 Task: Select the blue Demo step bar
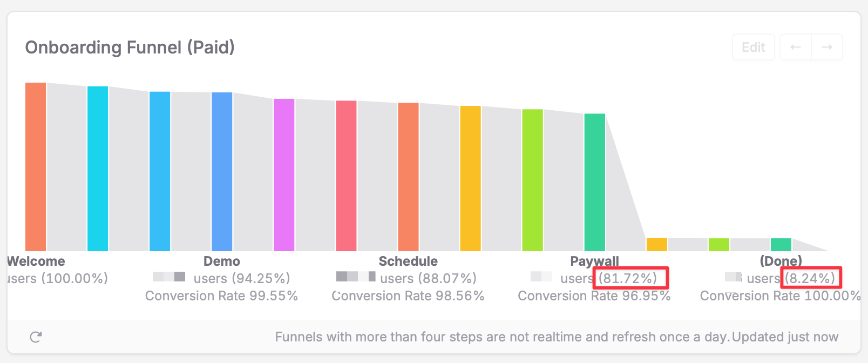(x=222, y=172)
